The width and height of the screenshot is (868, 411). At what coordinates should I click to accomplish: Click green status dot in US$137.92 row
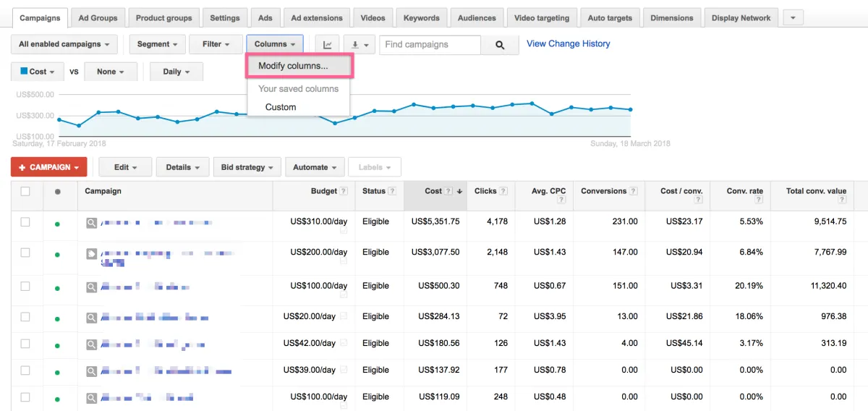point(57,372)
